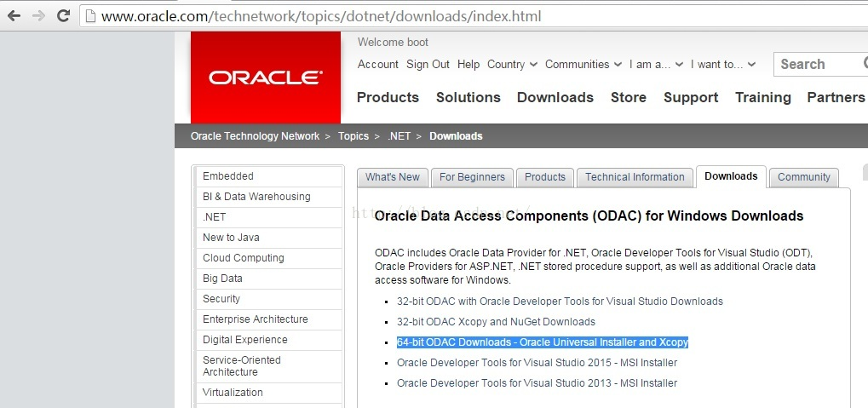The width and height of the screenshot is (868, 408).
Task: Open 32-bit ODAC Xcopy and NuGet Downloads
Action: tap(496, 322)
